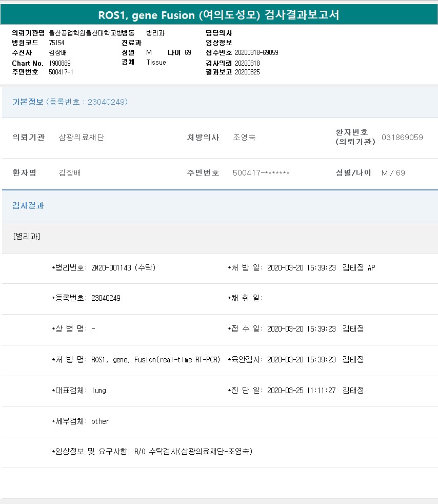Click the 환자번호 value 031869059
Screen dimensions: 438x504
[x=402, y=138]
